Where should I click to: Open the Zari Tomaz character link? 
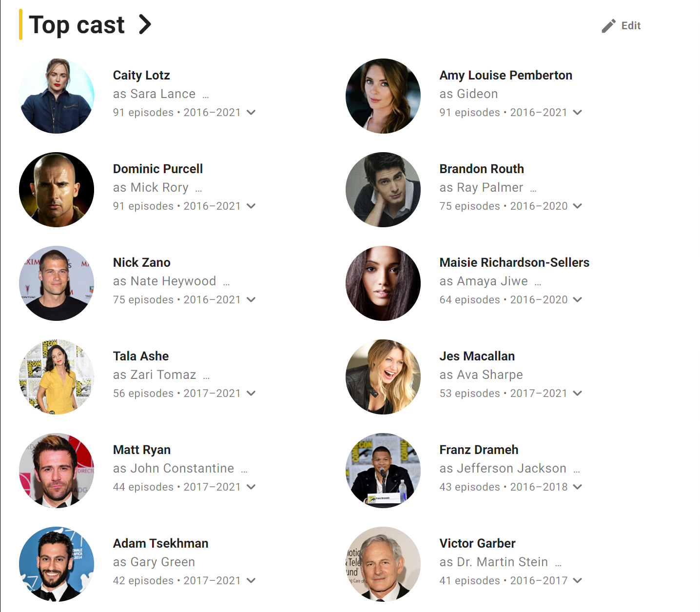163,375
